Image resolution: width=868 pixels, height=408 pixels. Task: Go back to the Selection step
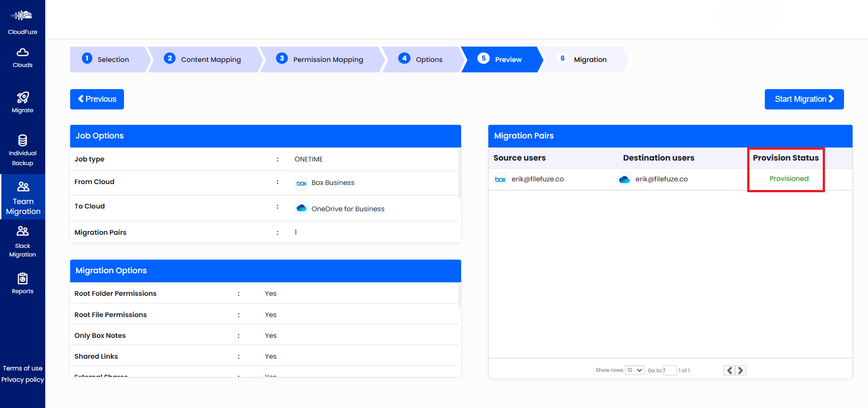tap(113, 59)
